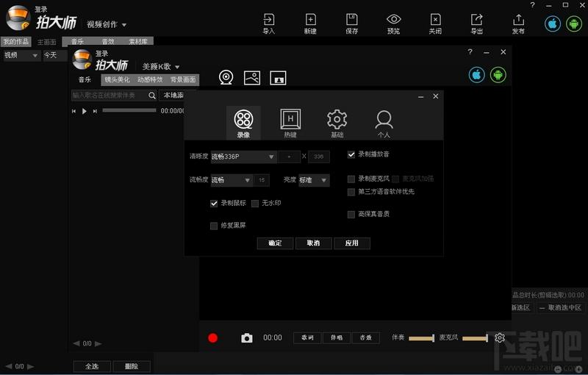Click the Apple icon in 美颜K歌 window
588x375 pixels.
click(x=476, y=74)
